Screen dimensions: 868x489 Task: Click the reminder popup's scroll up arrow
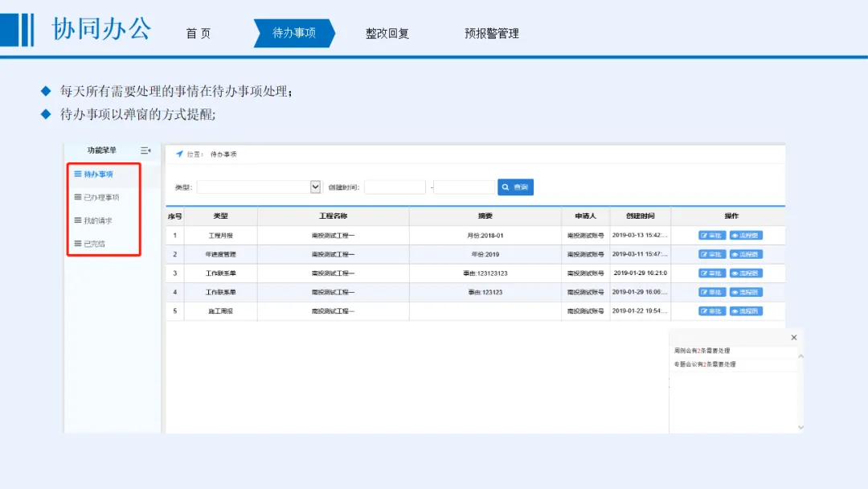(x=800, y=356)
